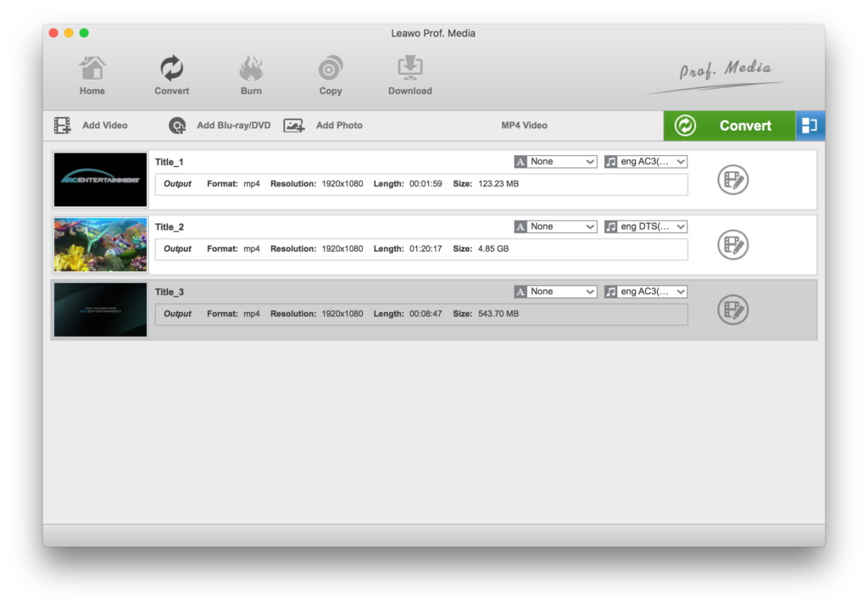Select the Download module icon
The height and width of the screenshot is (608, 868).
pyautogui.click(x=409, y=74)
